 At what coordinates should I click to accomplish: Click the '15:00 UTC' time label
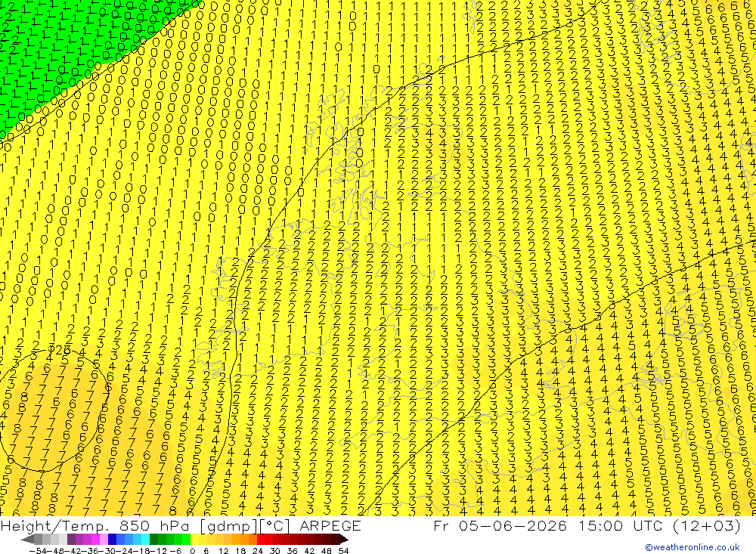point(622,525)
